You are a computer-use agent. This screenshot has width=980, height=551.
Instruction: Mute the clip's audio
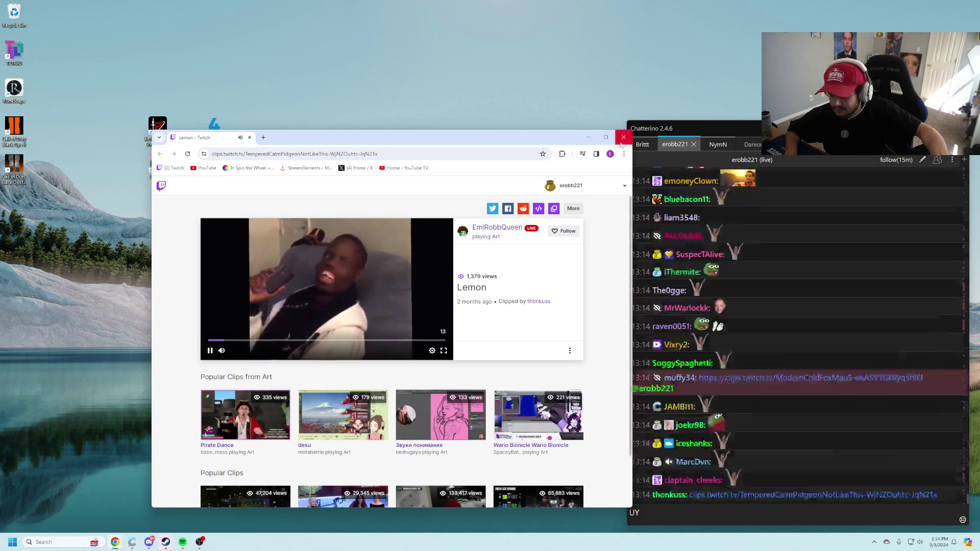[222, 350]
